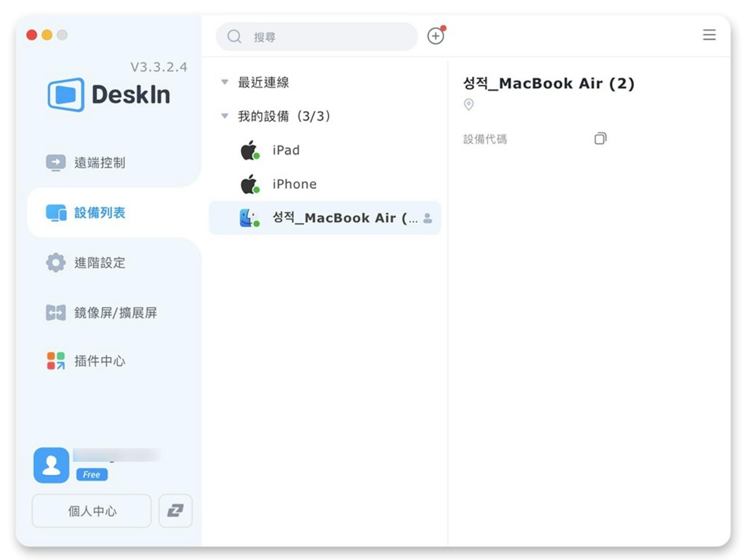Screen dimensions: 745x560
Task: Click the blurred account name
Action: point(117,455)
